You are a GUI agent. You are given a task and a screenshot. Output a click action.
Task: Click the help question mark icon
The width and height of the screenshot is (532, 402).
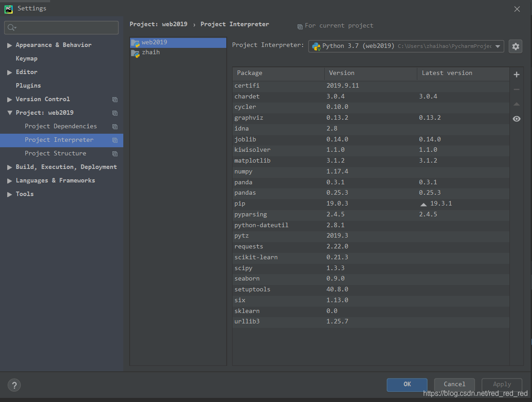tap(14, 385)
